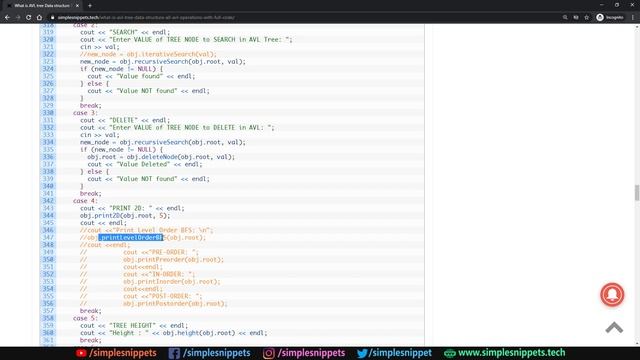Viewport: 640px width, 360px height.
Task: Restore down the browser window
Action: tap(617, 5)
